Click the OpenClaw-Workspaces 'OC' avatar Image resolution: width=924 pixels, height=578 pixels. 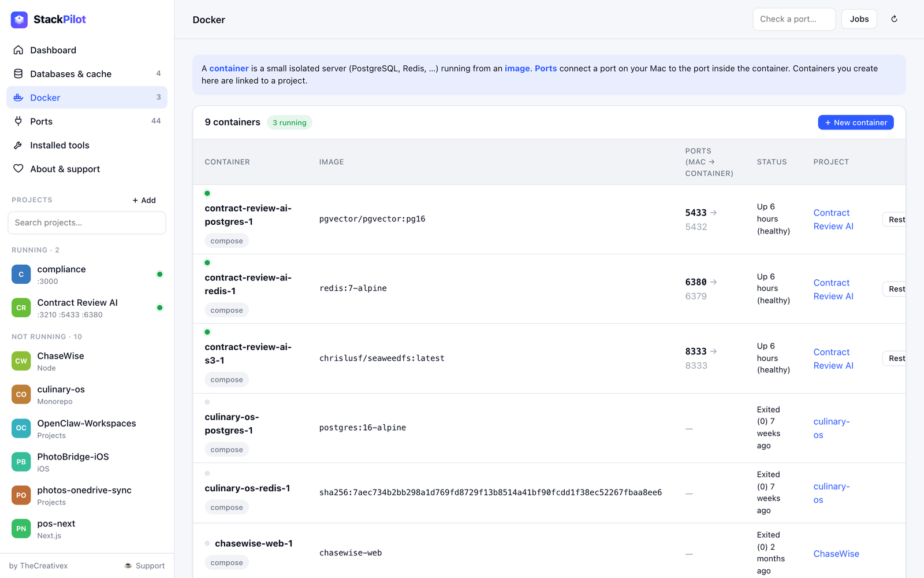tap(21, 428)
